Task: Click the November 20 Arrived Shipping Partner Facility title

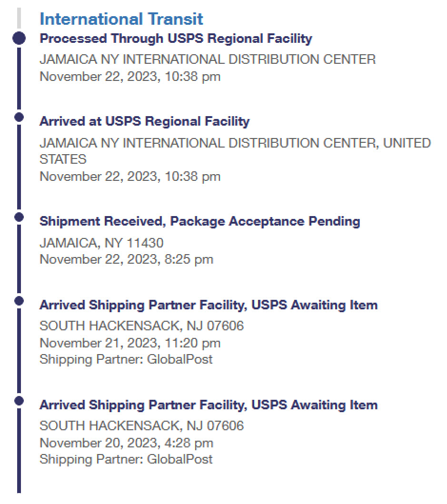Action: click(x=209, y=405)
